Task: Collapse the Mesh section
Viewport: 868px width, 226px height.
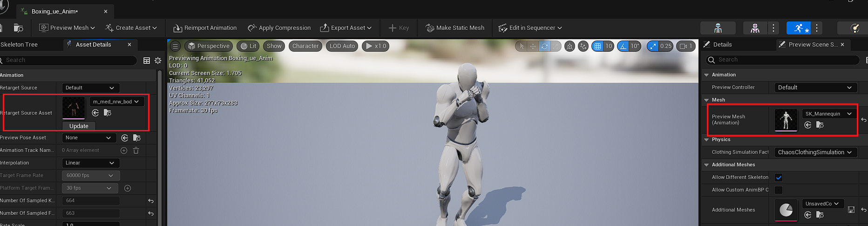Action: tap(706, 100)
